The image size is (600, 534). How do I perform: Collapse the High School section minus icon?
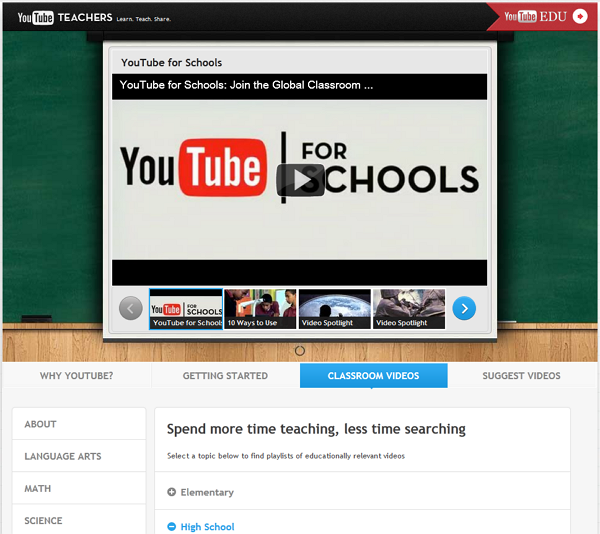click(171, 527)
